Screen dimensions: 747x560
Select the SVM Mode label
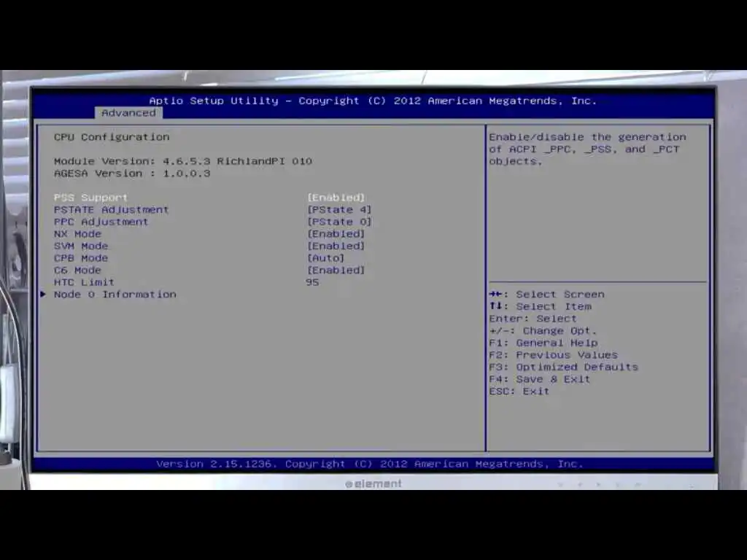(80, 246)
